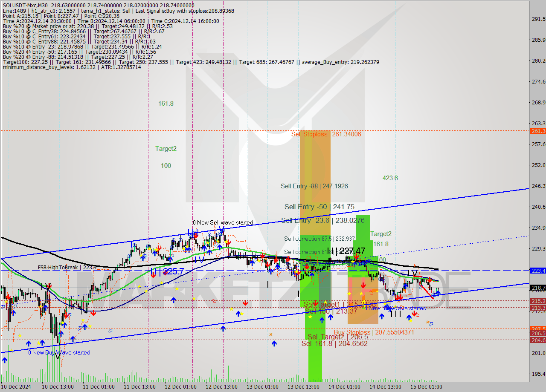Click the 10 Dec 2024 label on the time axis
The width and height of the screenshot is (546, 392).
(15, 386)
